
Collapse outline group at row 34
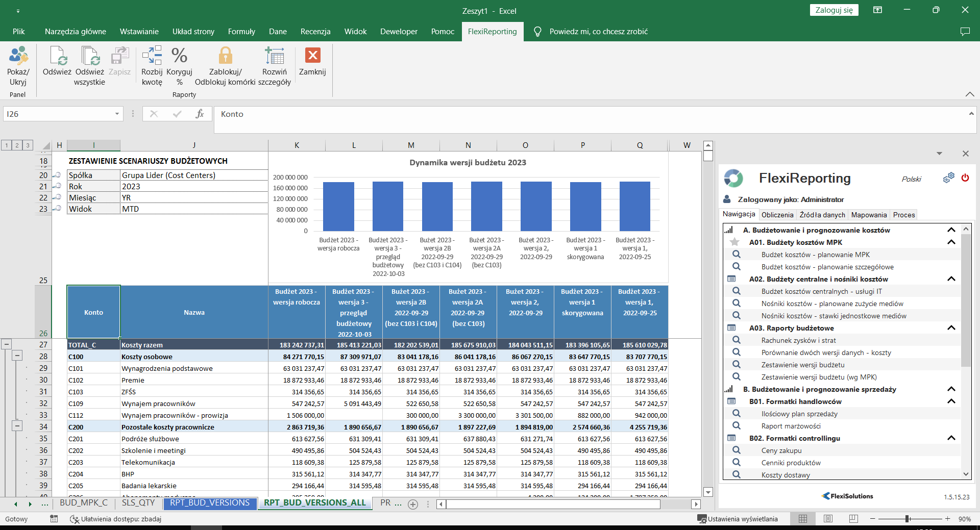click(x=17, y=426)
